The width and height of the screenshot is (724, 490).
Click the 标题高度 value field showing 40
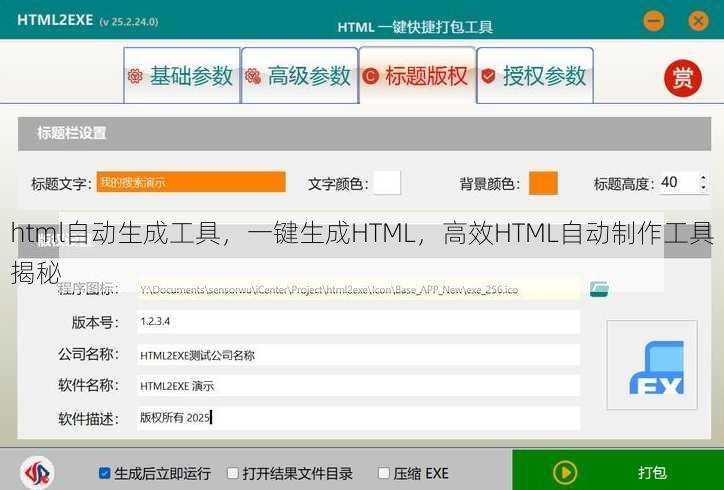tap(678, 182)
